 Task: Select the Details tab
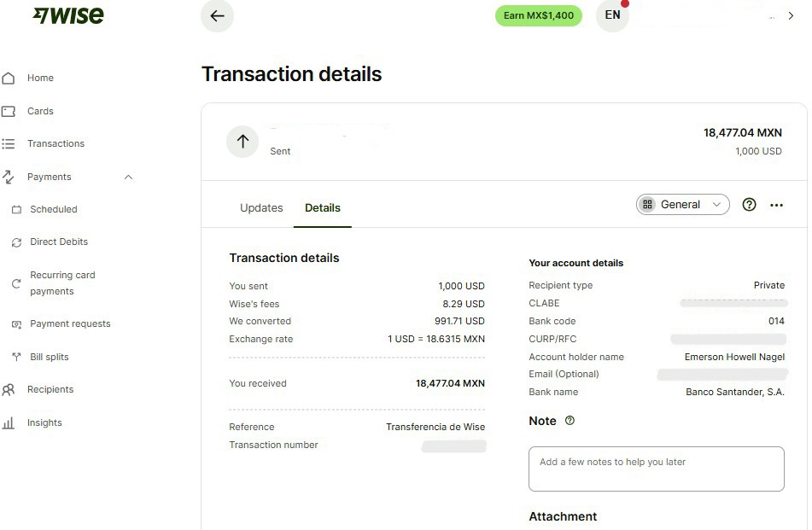[323, 208]
